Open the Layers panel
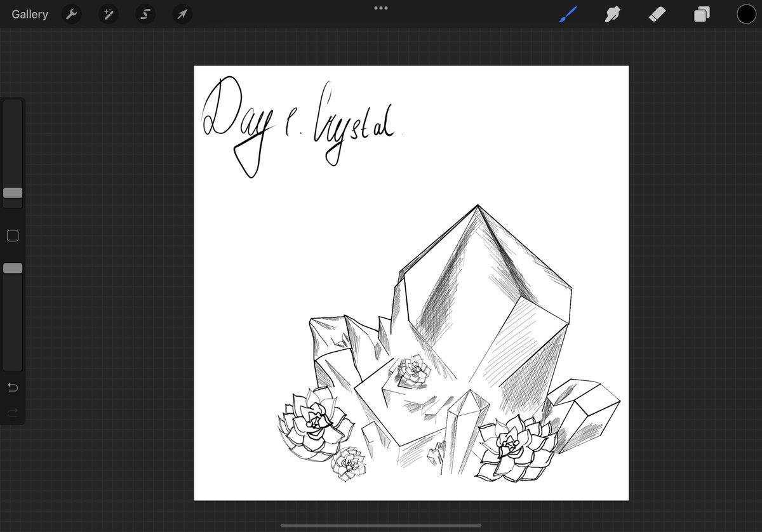This screenshot has width=762, height=532. pos(702,14)
